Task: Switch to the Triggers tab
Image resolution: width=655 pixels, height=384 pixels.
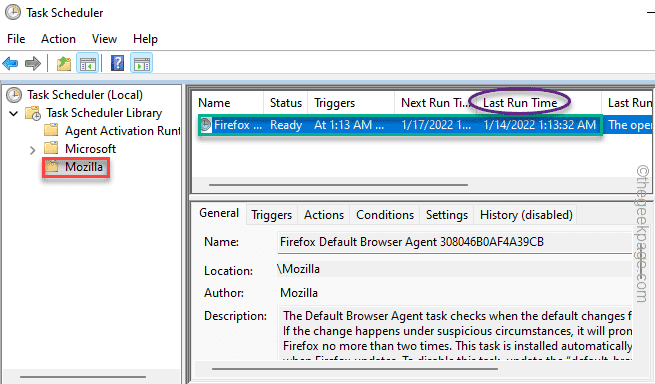Action: 272,215
